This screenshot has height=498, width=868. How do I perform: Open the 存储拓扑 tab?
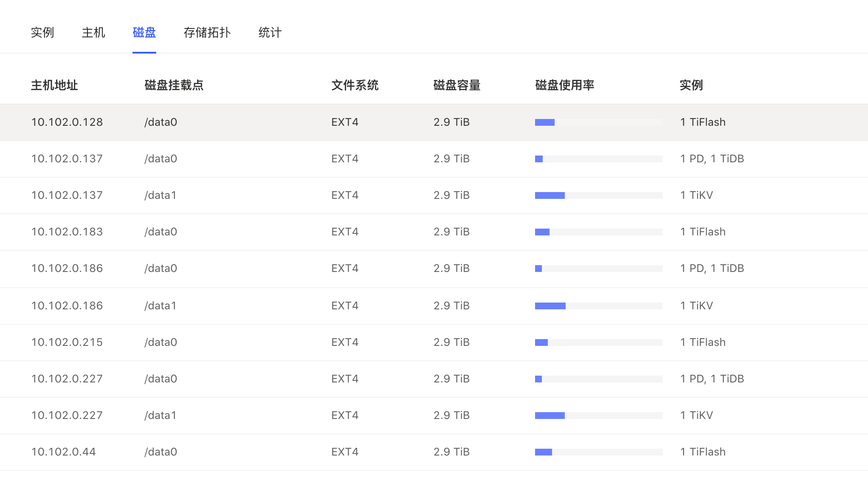point(207,32)
